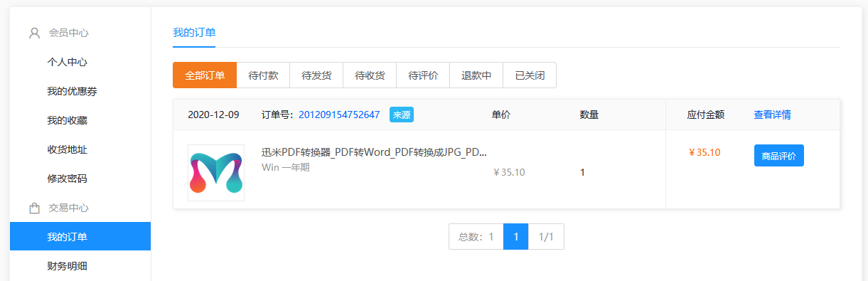Open order number 201209154752647 link
Image resolution: width=868 pixels, height=281 pixels.
point(339,115)
